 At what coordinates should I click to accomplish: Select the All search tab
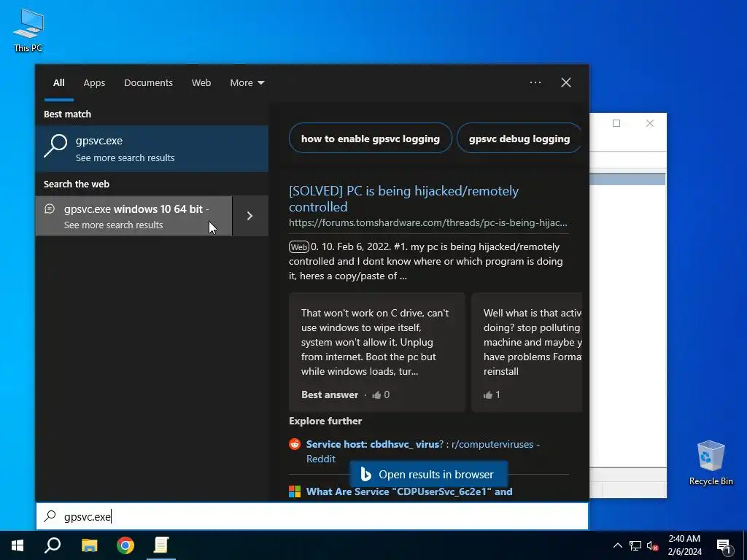[x=59, y=83]
